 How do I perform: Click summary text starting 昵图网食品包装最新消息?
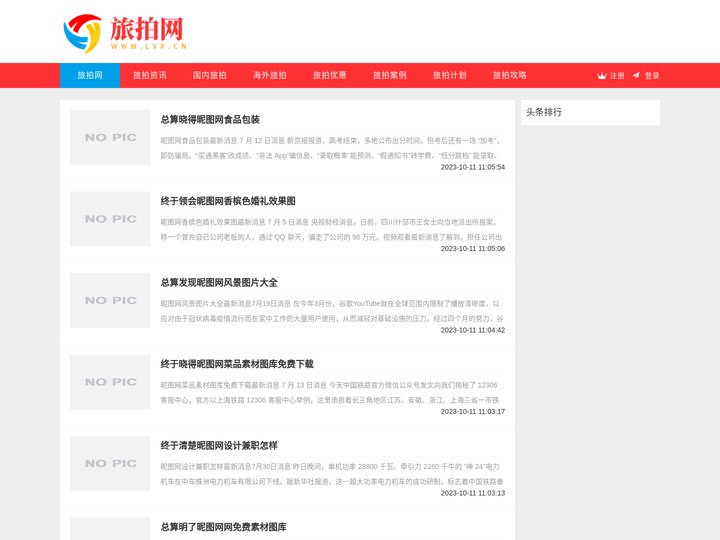tap(332, 148)
